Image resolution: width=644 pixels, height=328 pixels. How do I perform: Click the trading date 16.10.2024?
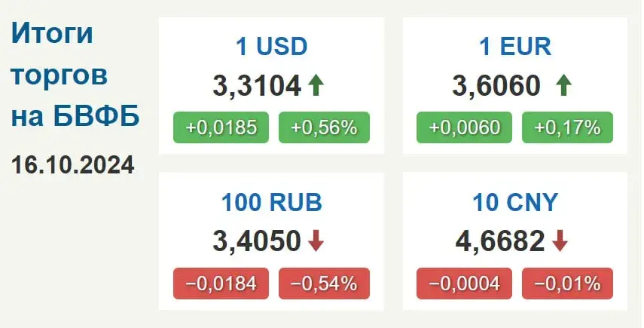coord(73,164)
